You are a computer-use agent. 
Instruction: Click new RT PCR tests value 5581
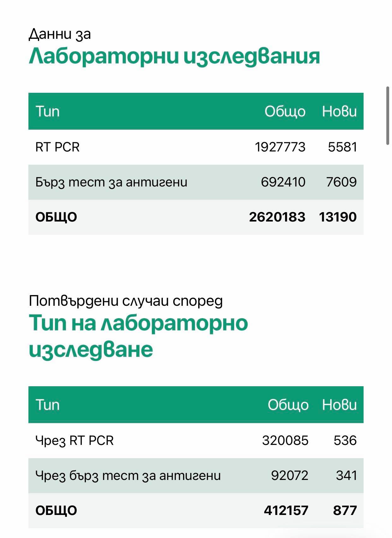click(x=342, y=147)
